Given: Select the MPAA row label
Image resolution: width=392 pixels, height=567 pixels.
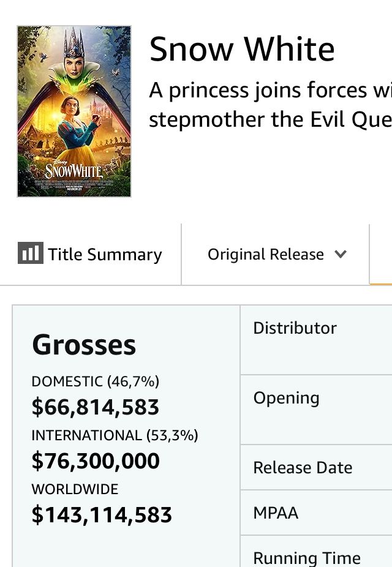Looking at the screenshot, I should (x=276, y=513).
